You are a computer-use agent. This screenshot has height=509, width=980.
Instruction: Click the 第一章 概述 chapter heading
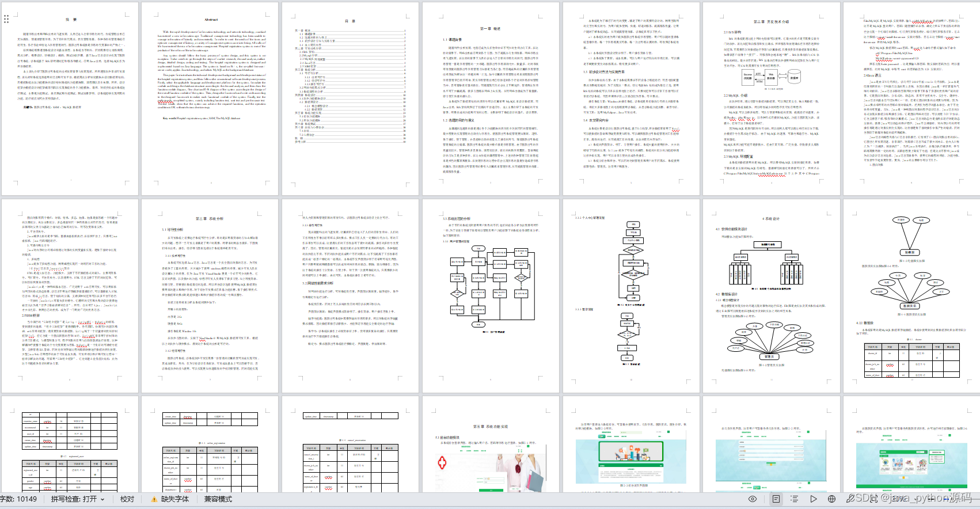click(x=491, y=28)
